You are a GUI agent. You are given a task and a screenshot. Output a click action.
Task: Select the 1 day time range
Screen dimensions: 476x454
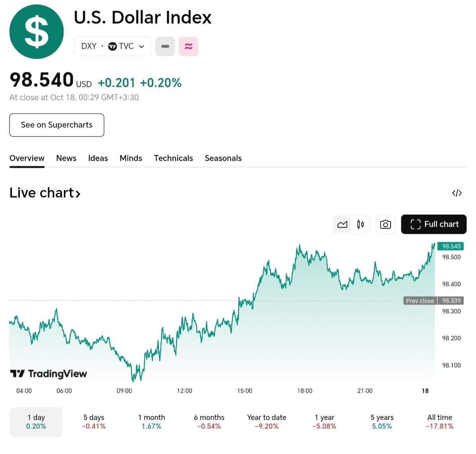[x=36, y=422]
